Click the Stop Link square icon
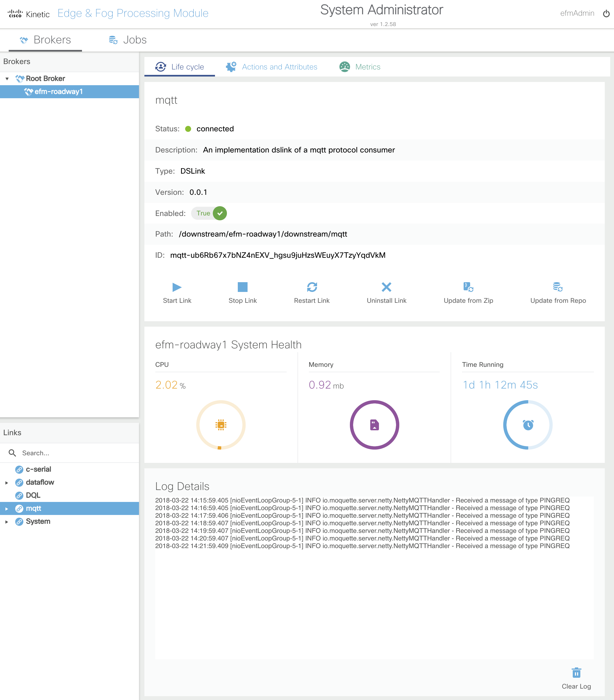Viewport: 614px width, 700px height. [243, 287]
